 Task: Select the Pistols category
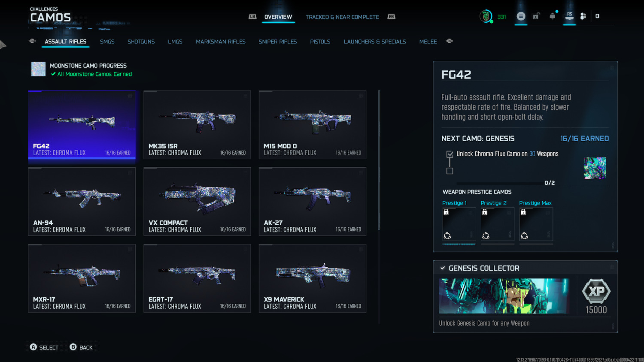coord(320,42)
